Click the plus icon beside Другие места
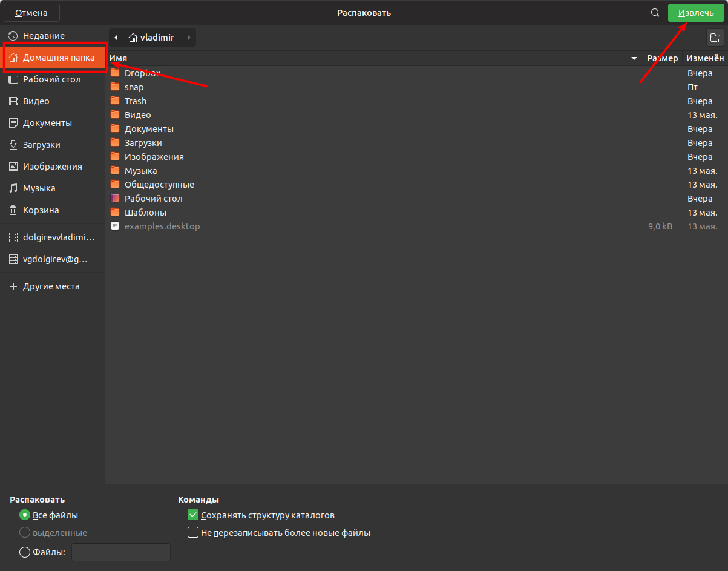Screen dimensions: 728x571 coord(13,286)
